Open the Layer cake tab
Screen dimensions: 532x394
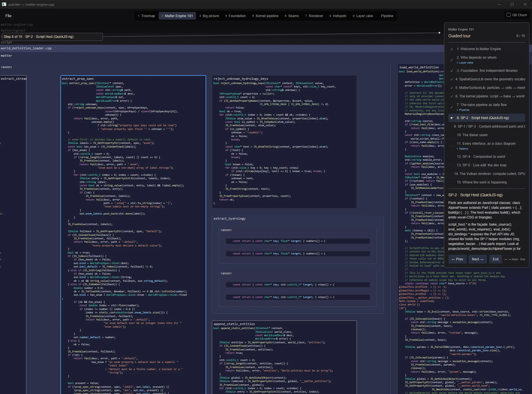click(x=363, y=16)
